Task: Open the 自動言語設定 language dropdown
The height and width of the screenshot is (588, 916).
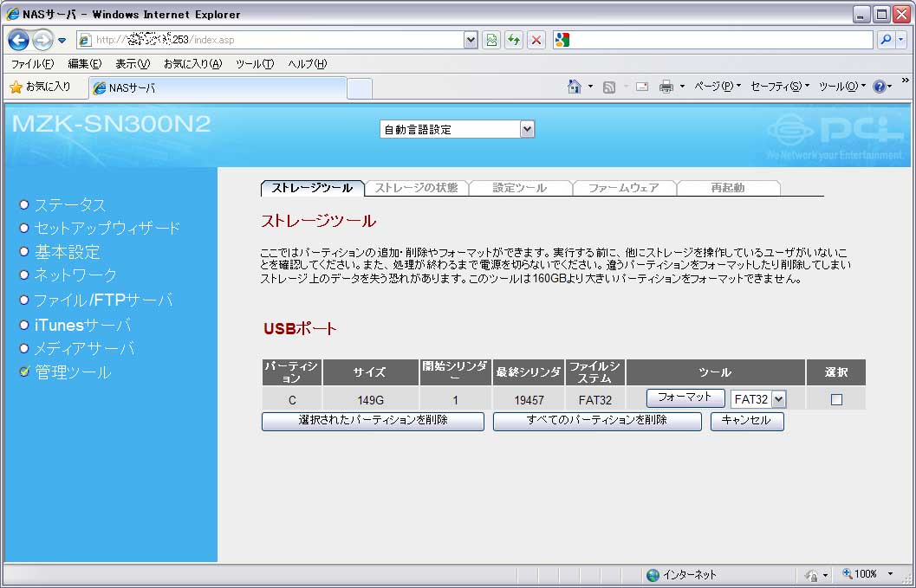Action: click(x=457, y=129)
